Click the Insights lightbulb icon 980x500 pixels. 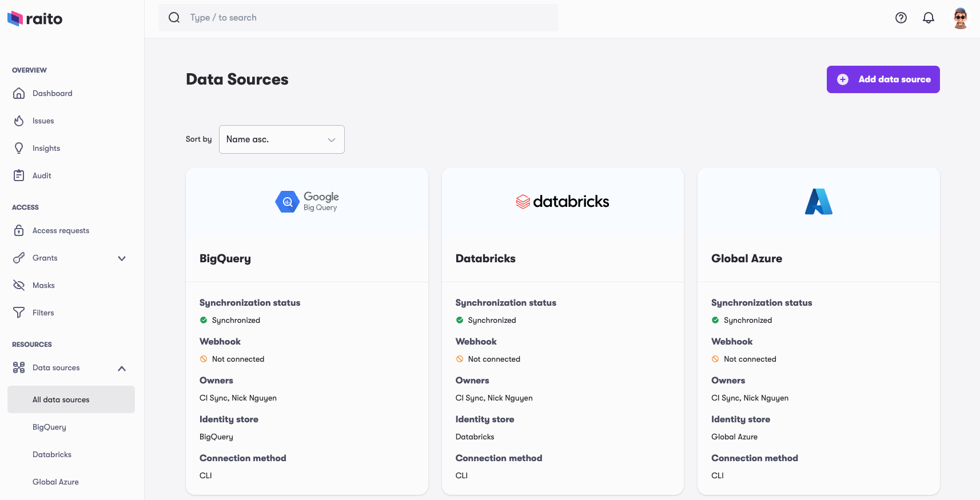pos(19,148)
